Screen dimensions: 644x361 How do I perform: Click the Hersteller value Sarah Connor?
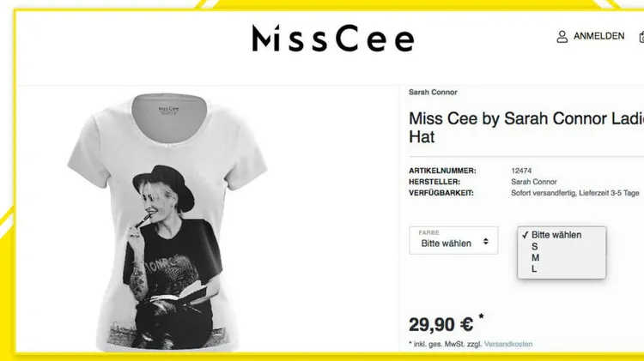(534, 182)
